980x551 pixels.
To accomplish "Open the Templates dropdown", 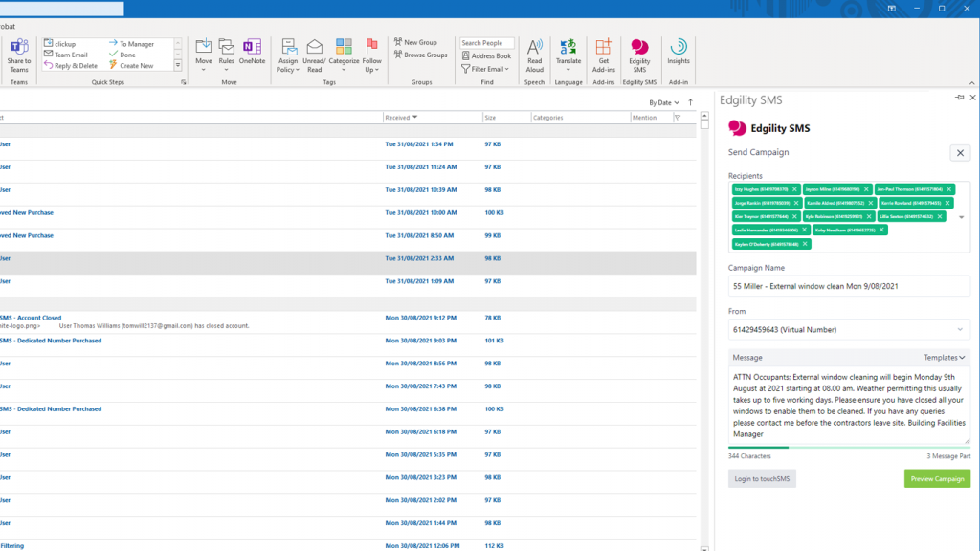I will (945, 358).
